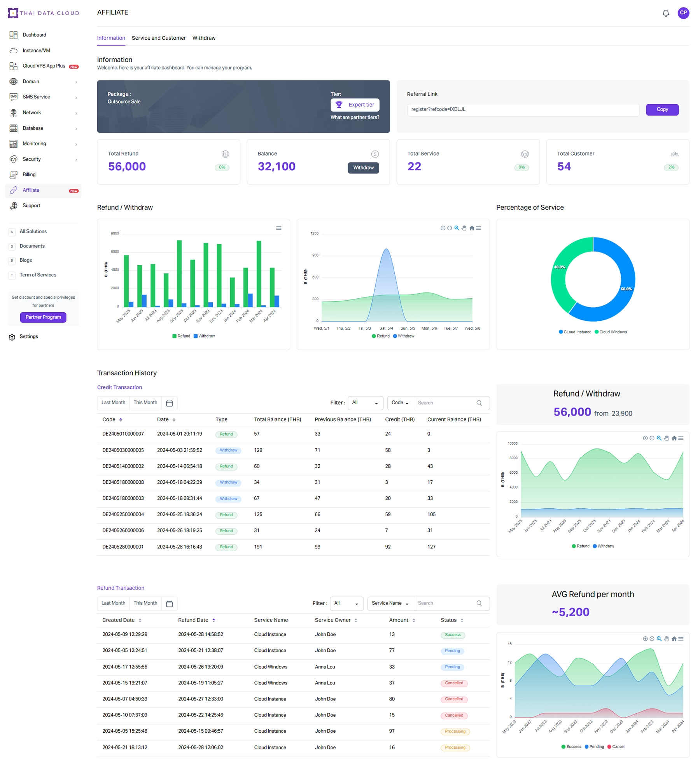Image resolution: width=700 pixels, height=779 pixels.
Task: Click the Total Refund coin icon
Action: 225,154
